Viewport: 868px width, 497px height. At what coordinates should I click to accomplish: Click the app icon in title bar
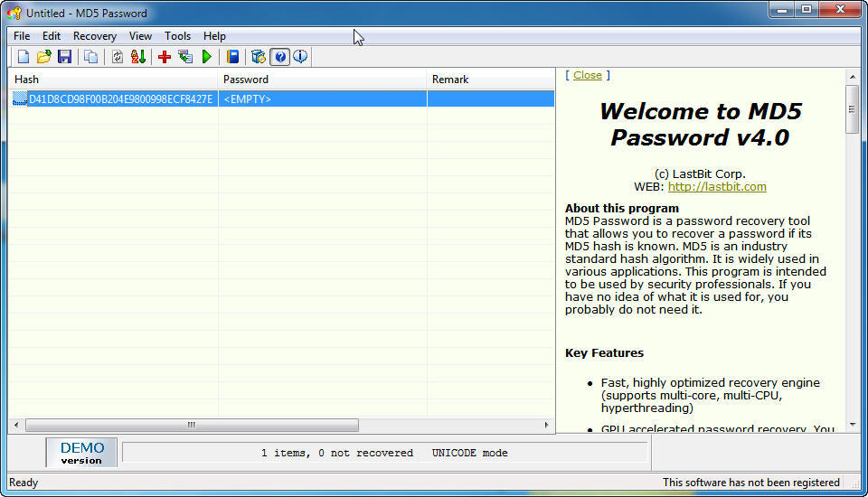(x=14, y=13)
